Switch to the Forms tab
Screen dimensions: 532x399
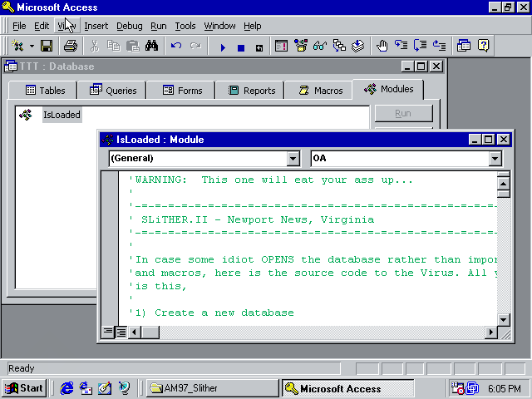(x=181, y=91)
